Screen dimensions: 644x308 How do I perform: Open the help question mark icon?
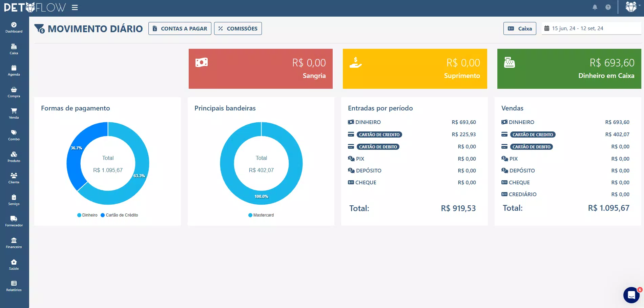coord(608,7)
